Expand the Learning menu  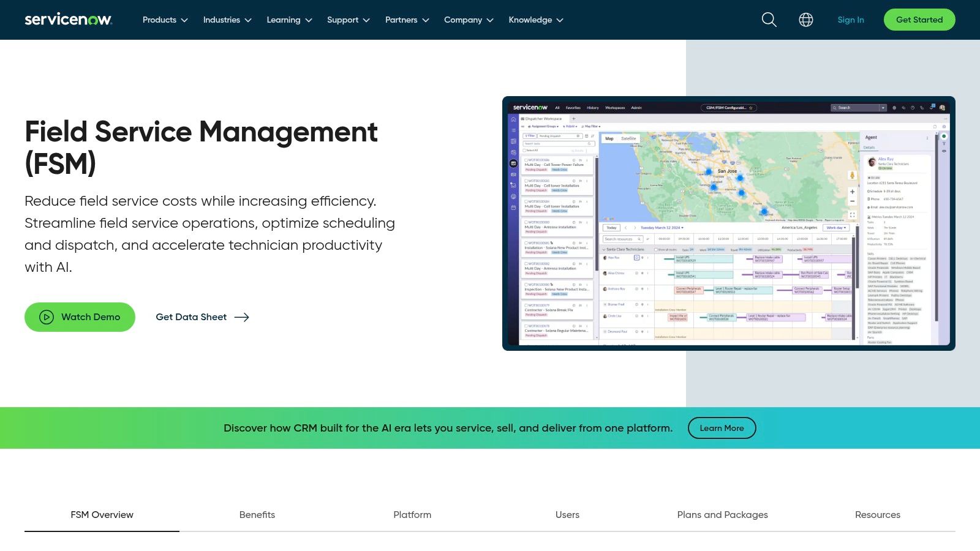click(x=289, y=20)
